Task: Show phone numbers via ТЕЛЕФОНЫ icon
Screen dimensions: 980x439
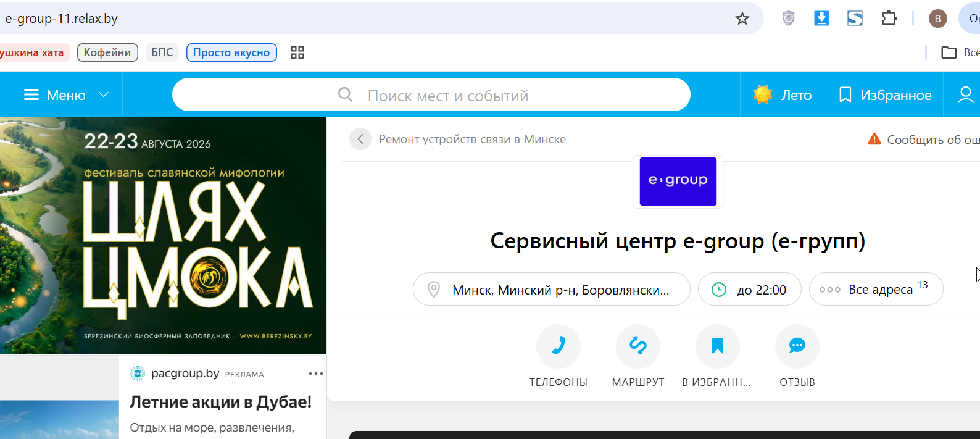Action: (559, 346)
